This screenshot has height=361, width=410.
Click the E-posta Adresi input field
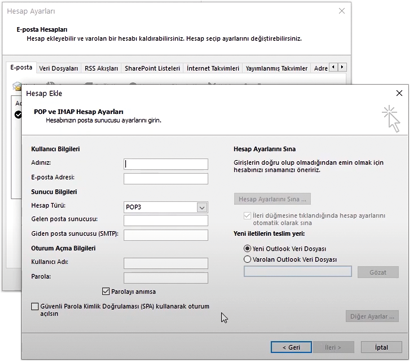pos(166,179)
